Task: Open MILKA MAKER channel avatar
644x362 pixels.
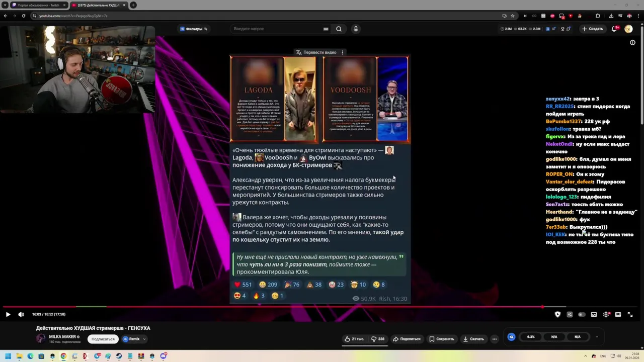Action: click(x=41, y=338)
